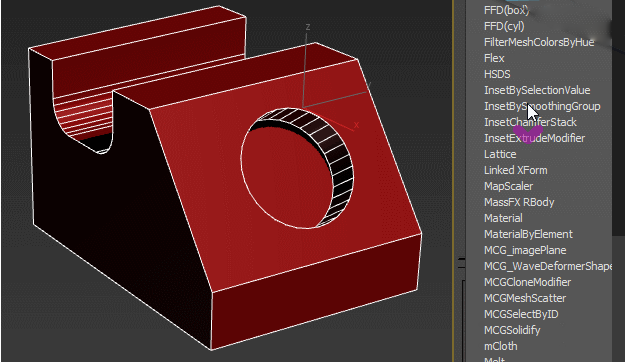
Task: Choose the MCG_imagePlane modifier
Action: tap(525, 250)
